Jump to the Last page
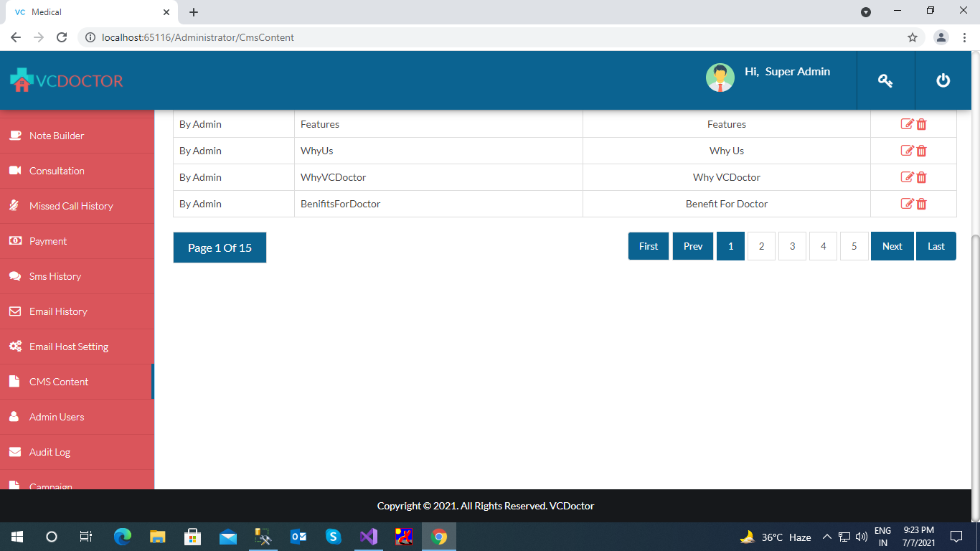 pos(936,246)
